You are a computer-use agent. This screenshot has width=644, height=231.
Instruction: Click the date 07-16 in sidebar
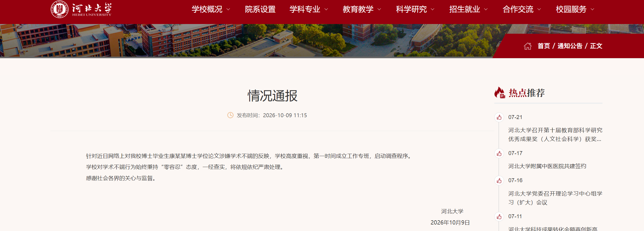[515, 180]
